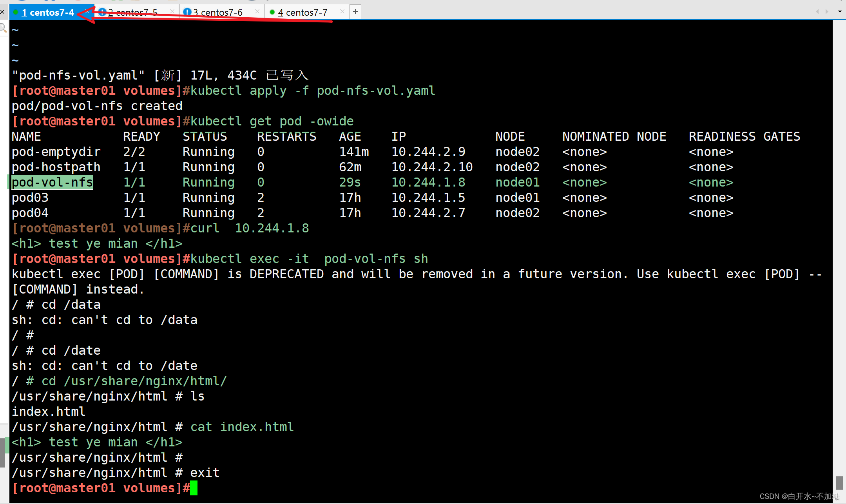This screenshot has width=846, height=504.
Task: Click the green cursor at the terminal prompt
Action: [194, 488]
